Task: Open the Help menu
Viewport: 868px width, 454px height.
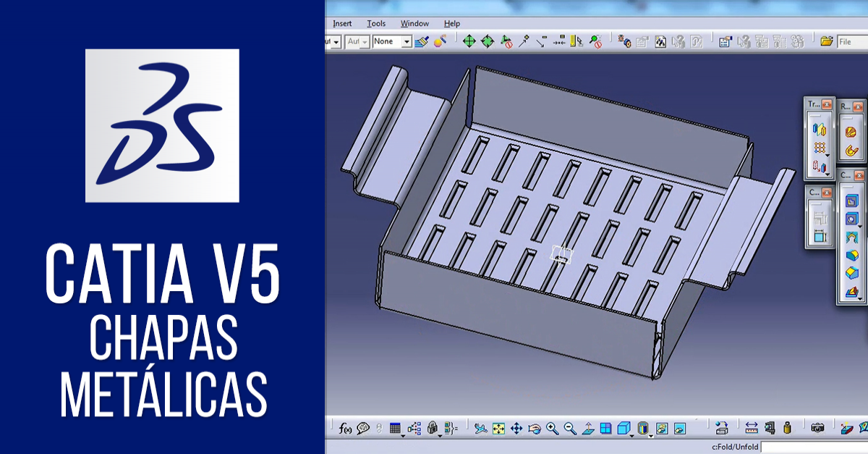Action: coord(452,23)
